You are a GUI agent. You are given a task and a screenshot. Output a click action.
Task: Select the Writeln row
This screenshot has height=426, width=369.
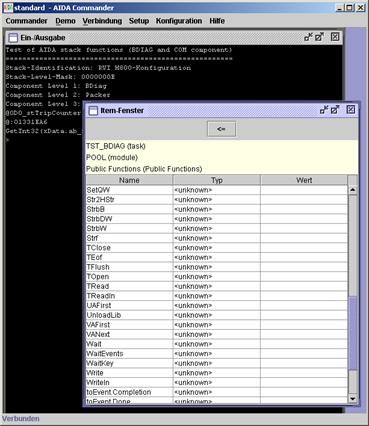(x=217, y=383)
